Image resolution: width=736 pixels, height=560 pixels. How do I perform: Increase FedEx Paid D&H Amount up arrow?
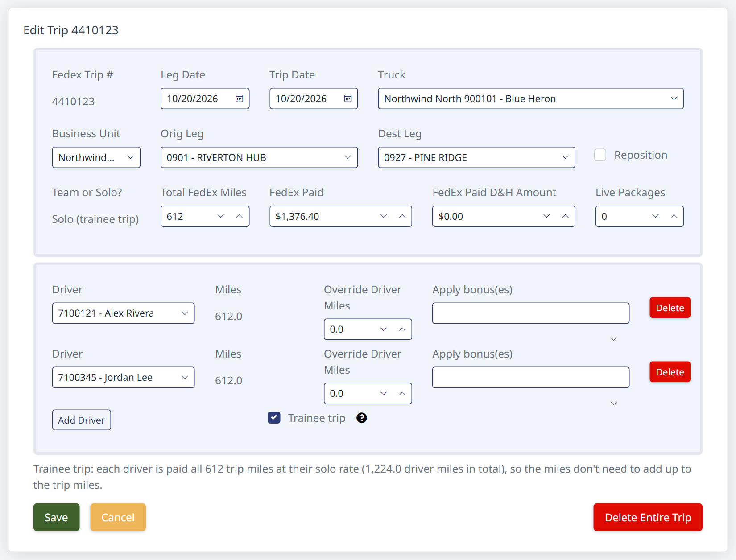click(565, 216)
